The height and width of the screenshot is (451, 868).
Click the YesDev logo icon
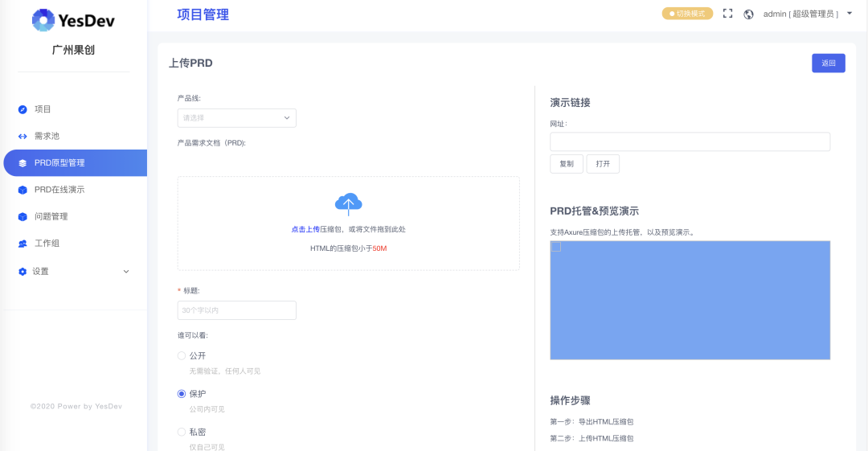43,21
